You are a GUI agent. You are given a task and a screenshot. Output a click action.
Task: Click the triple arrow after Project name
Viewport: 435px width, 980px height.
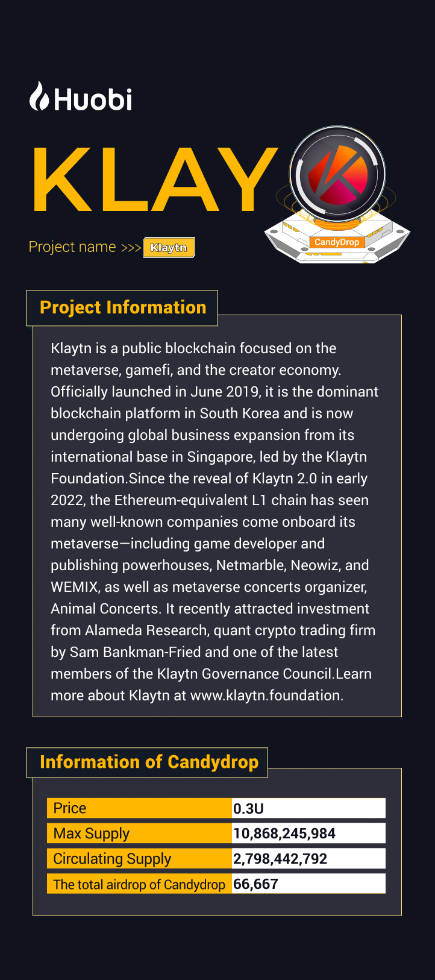pos(131,248)
